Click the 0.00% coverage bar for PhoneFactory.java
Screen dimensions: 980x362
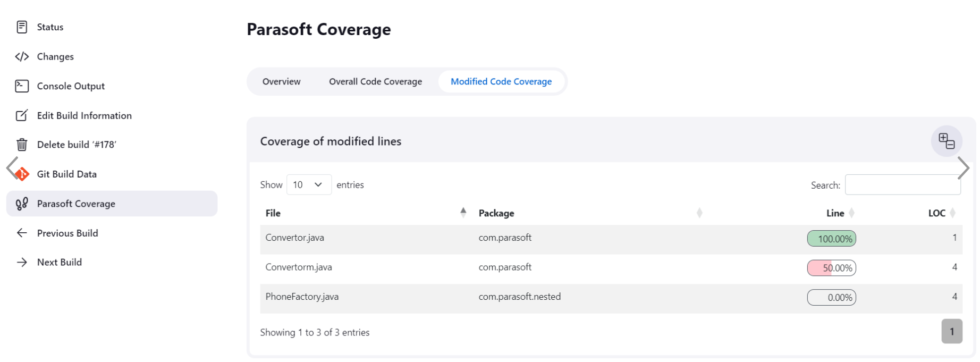pos(831,298)
